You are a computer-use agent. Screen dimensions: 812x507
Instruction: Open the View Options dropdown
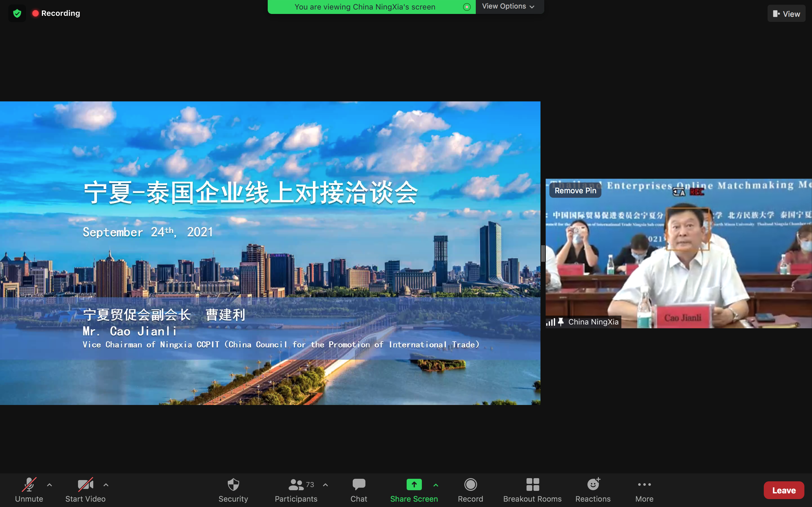(508, 6)
